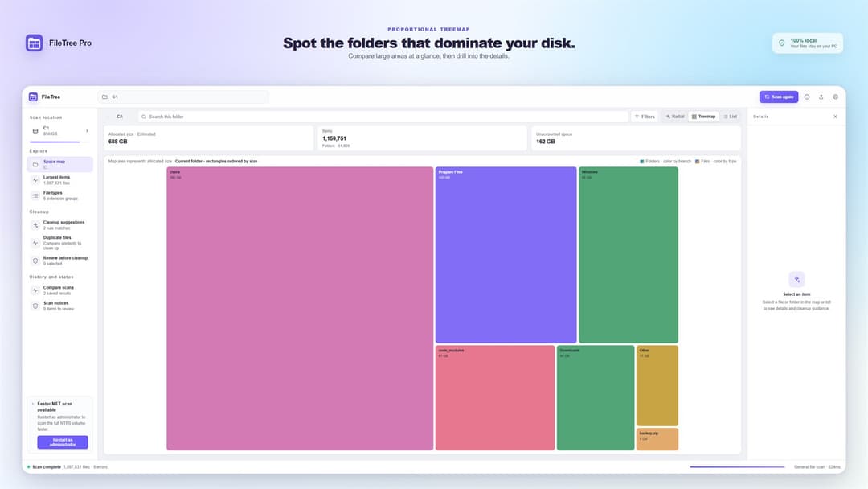Open the info icon beside Scan again
The width and height of the screenshot is (868, 489).
(807, 97)
